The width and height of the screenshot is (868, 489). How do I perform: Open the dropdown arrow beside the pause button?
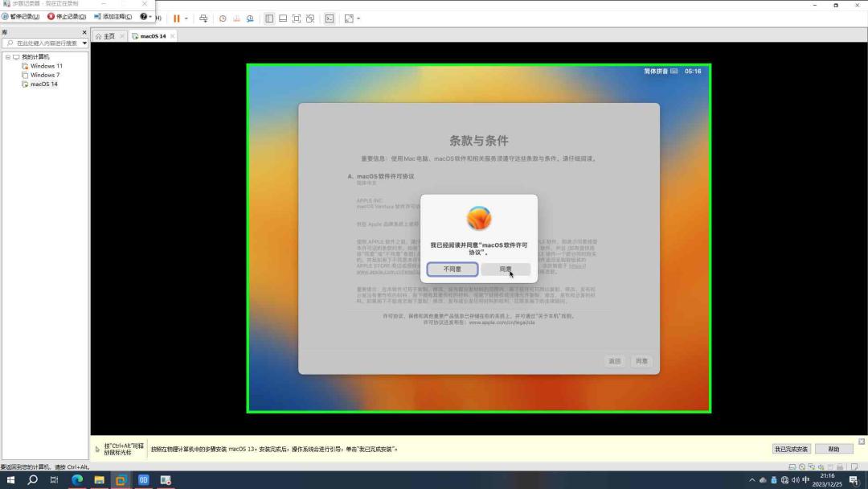(186, 18)
